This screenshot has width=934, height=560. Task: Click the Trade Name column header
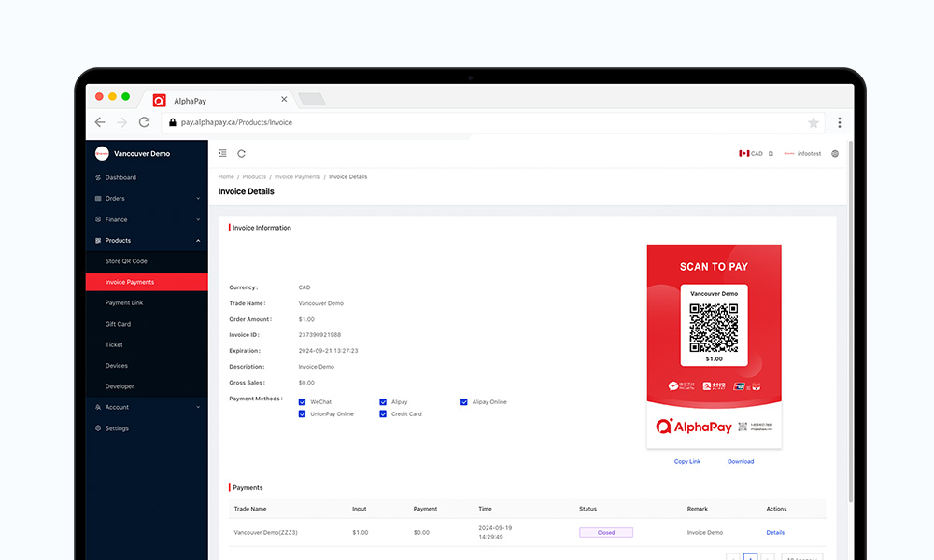[x=250, y=509]
